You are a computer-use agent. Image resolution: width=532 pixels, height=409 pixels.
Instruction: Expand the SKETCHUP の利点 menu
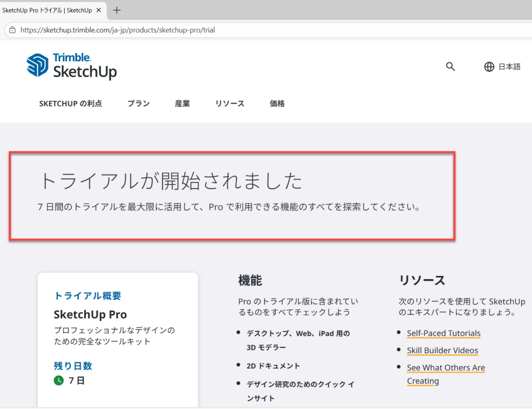pos(71,103)
